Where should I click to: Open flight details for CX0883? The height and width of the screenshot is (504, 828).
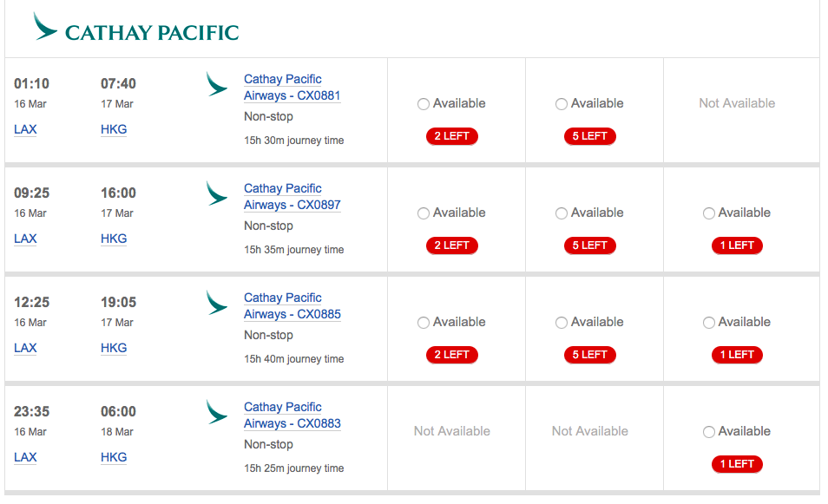292,415
